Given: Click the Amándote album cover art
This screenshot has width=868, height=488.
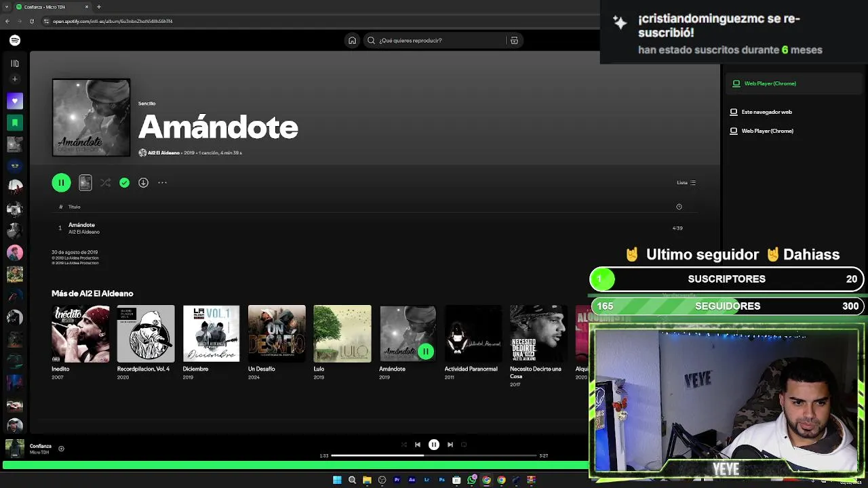Looking at the screenshot, I should coord(92,118).
